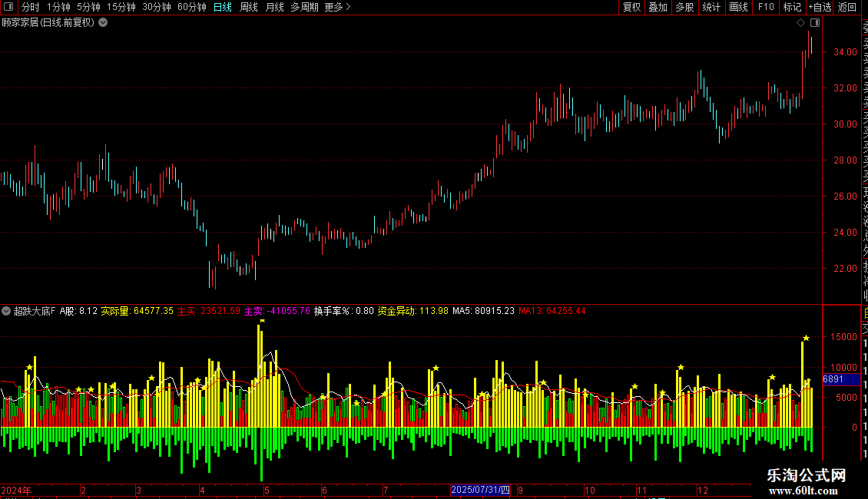
Task: Click the 主买: 23521.59 indicator value
Action: 209,311
